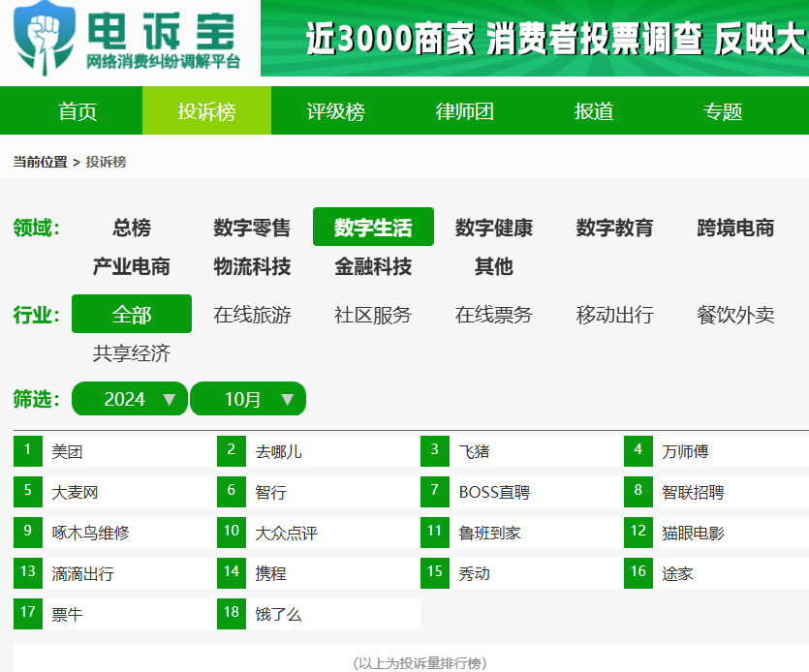
Task: Open rank 16 entry 途家
Action: [x=677, y=573]
